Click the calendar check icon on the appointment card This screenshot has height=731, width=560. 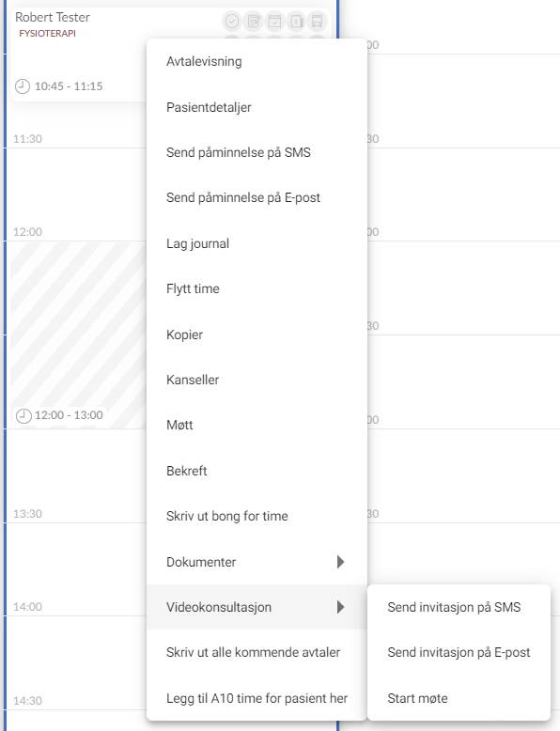(x=274, y=21)
